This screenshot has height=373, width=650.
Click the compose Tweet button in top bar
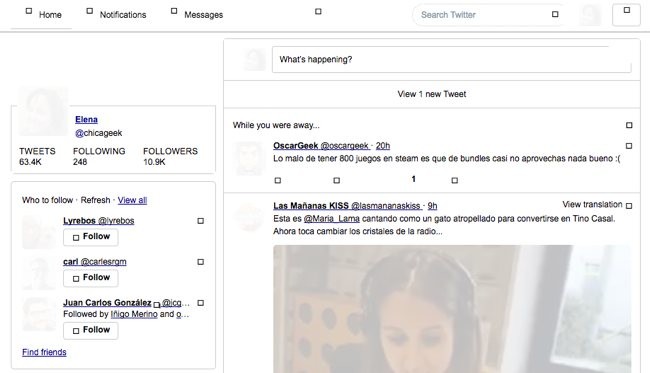click(x=626, y=15)
